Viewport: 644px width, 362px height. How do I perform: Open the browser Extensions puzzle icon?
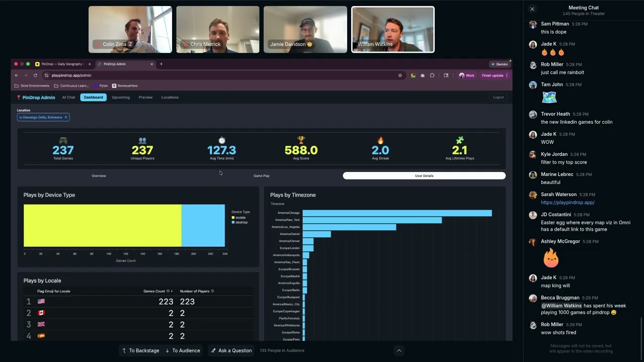pos(432,75)
